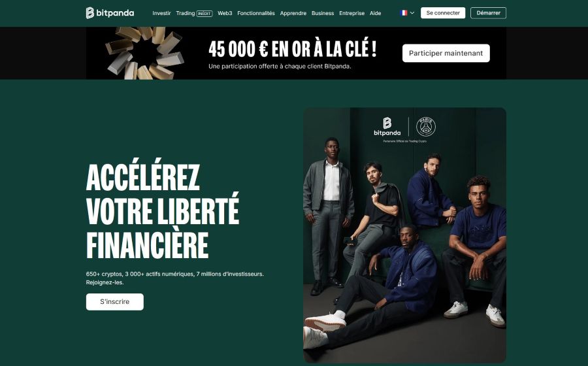The height and width of the screenshot is (366, 588).
Task: Click Bitpanda logo on the team photo
Action: tap(387, 127)
